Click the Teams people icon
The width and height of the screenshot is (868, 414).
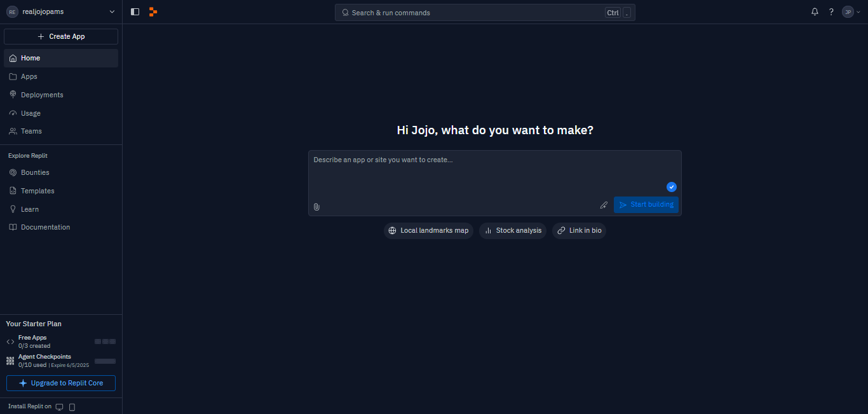click(x=13, y=131)
